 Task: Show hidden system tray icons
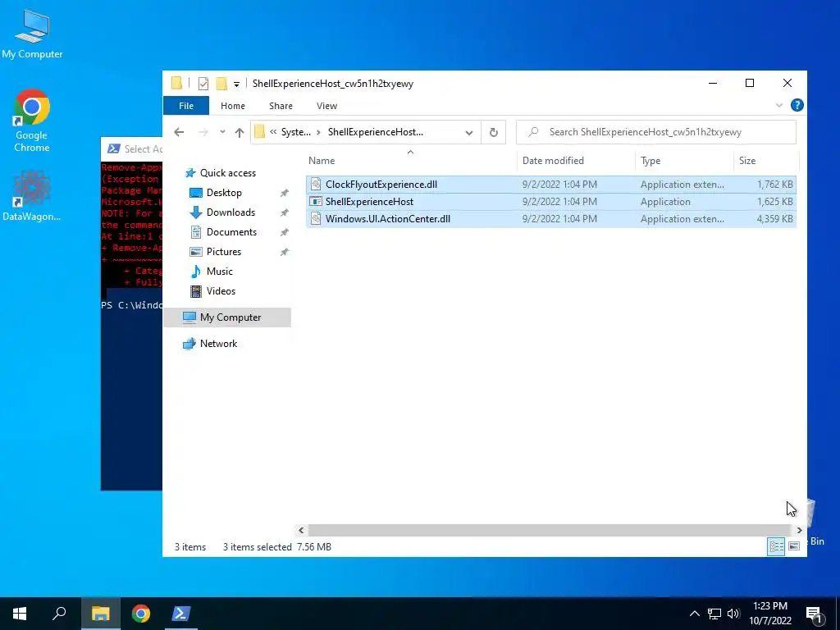[x=694, y=614]
